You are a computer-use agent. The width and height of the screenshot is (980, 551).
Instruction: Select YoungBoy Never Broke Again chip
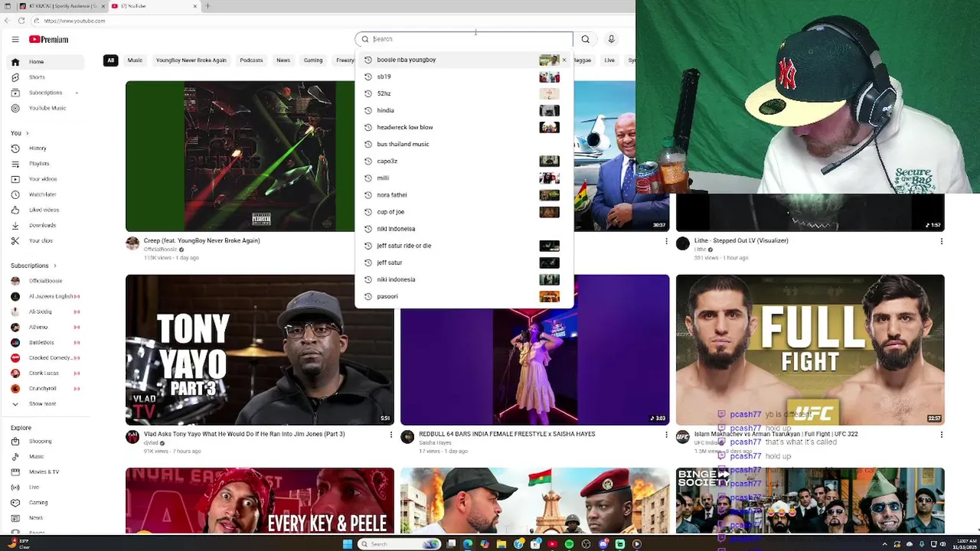(191, 60)
